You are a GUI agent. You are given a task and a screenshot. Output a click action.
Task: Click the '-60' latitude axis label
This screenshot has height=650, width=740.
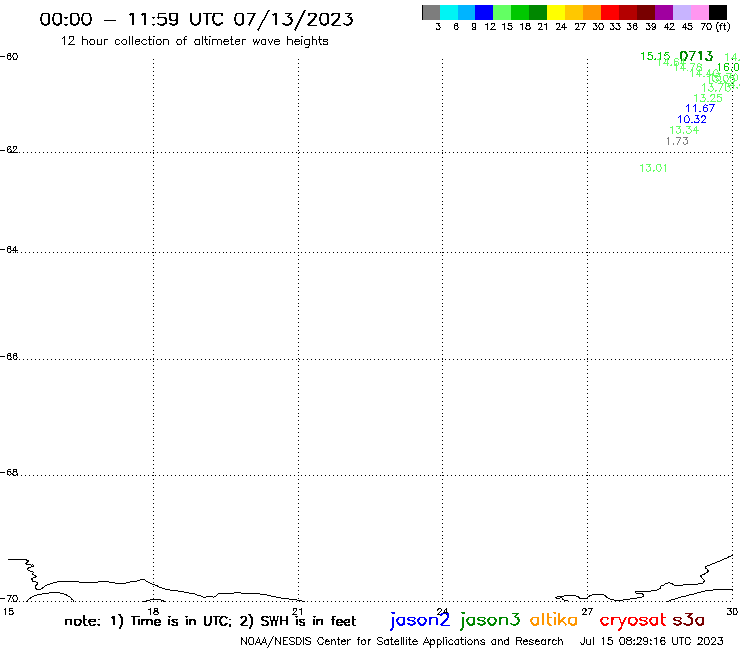coord(9,57)
